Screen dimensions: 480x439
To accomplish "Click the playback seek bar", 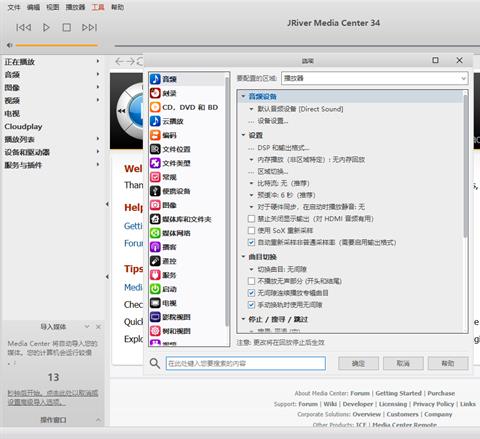I will click(x=297, y=45).
